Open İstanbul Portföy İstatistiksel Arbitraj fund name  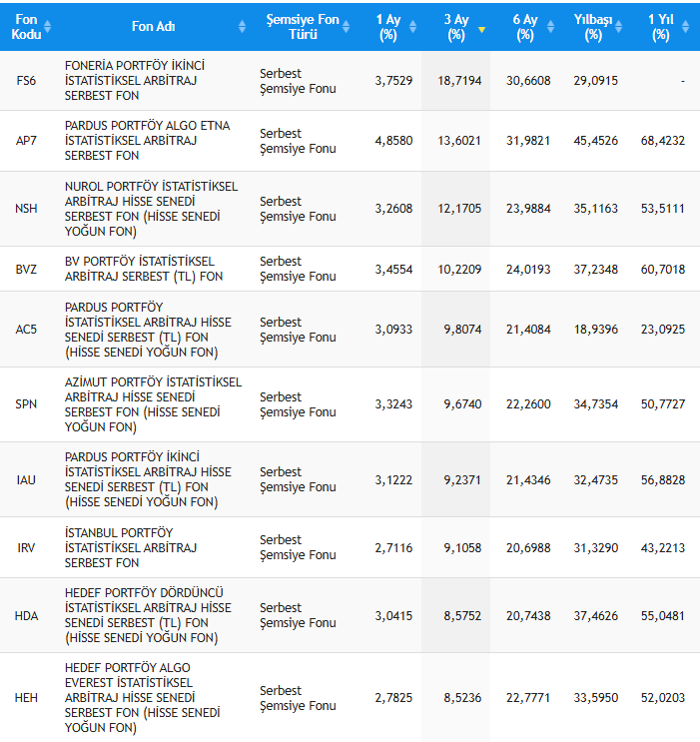point(131,548)
